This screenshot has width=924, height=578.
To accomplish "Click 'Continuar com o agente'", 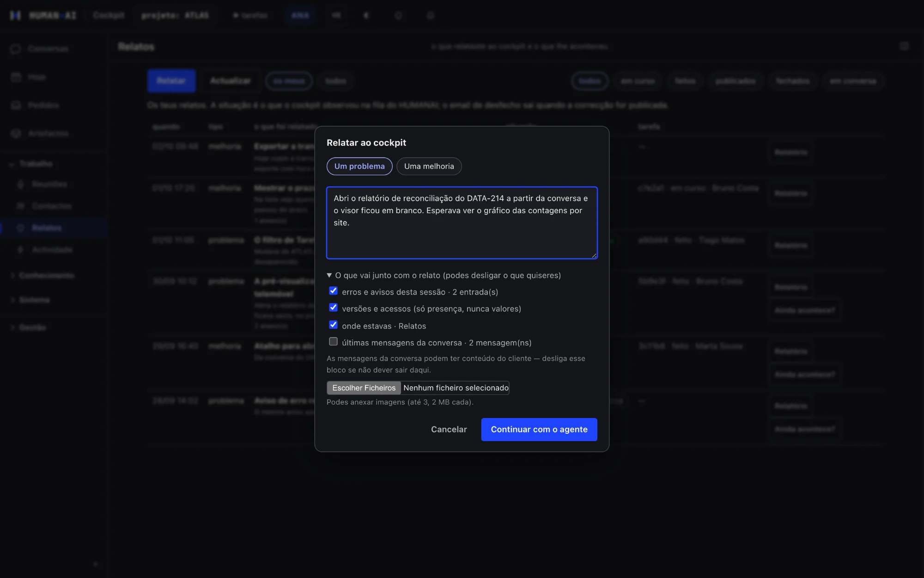I will coord(539,429).
